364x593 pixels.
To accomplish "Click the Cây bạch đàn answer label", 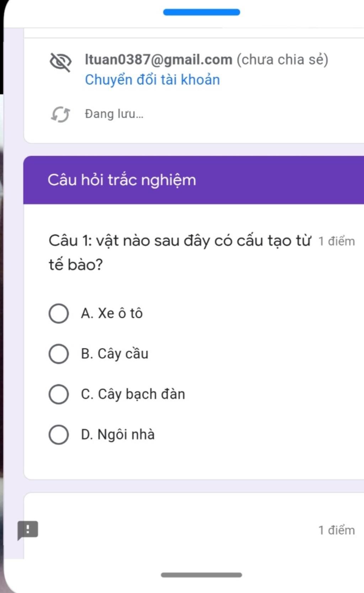I will (x=141, y=394).
